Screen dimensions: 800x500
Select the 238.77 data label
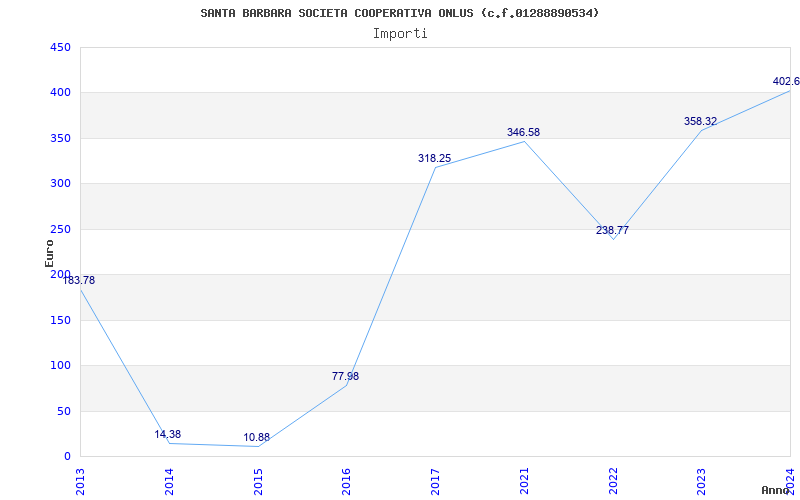coord(612,230)
